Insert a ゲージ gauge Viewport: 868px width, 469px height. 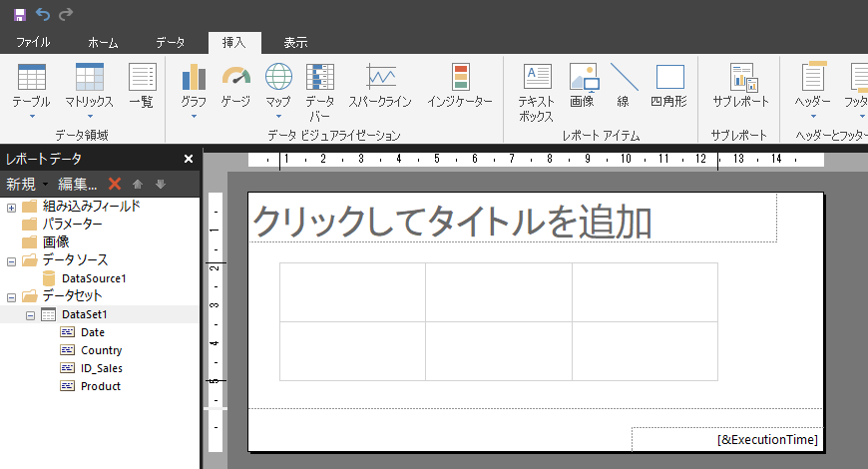coord(235,85)
